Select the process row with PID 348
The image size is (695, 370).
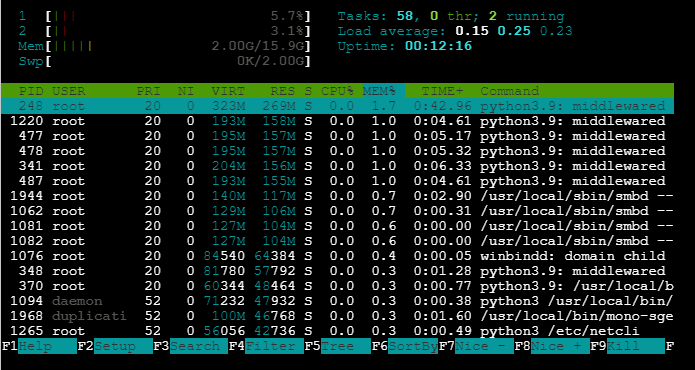pos(337,271)
